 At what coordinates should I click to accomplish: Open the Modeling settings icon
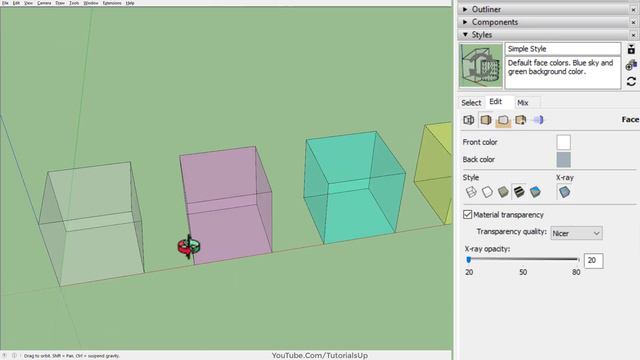538,120
